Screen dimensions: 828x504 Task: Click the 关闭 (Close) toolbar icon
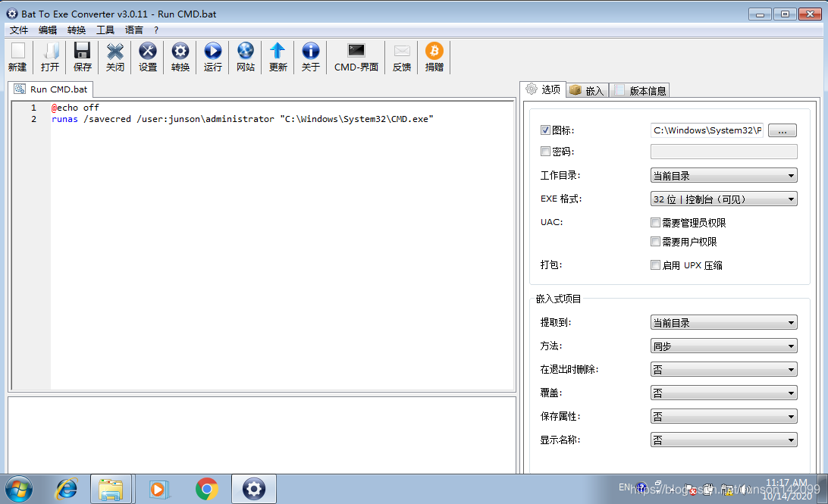[114, 57]
